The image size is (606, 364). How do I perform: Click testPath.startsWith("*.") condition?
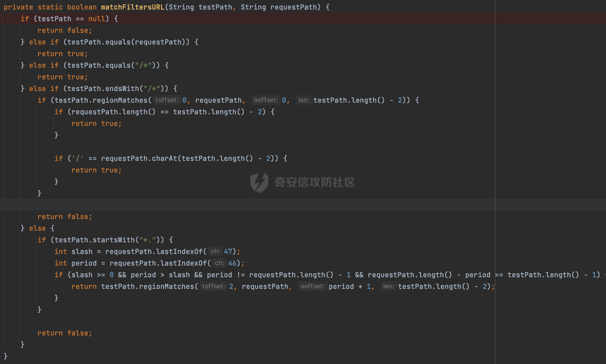pos(107,240)
